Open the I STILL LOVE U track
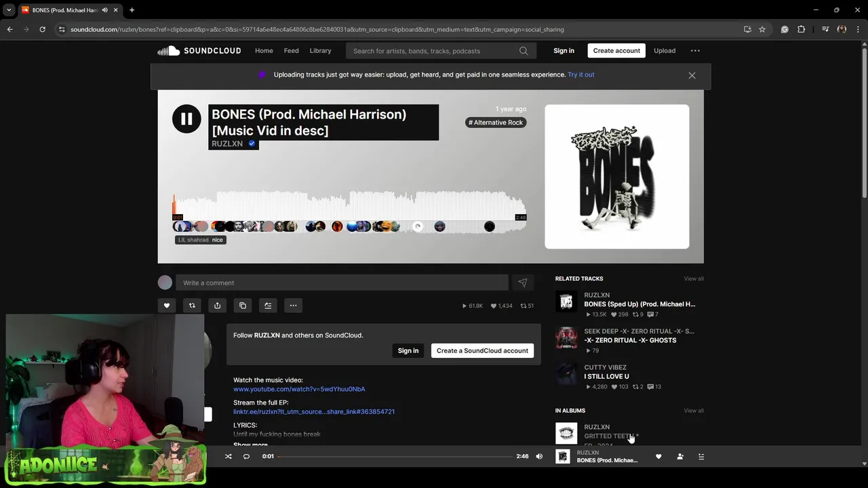The width and height of the screenshot is (868, 488). 607,376
